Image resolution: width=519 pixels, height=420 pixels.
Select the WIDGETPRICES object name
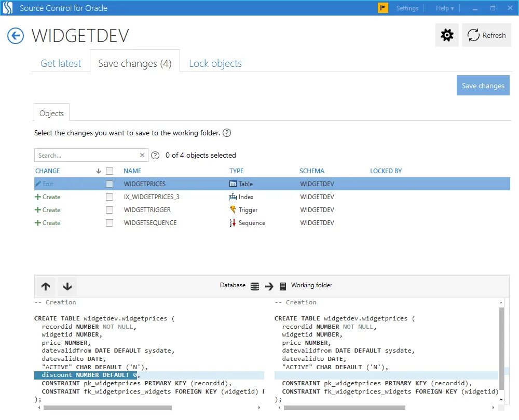[145, 184]
